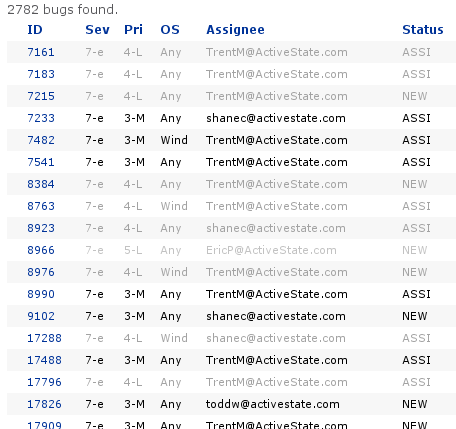Open bug 17488 link
Viewport: 456px width, 429px height.
coord(44,360)
